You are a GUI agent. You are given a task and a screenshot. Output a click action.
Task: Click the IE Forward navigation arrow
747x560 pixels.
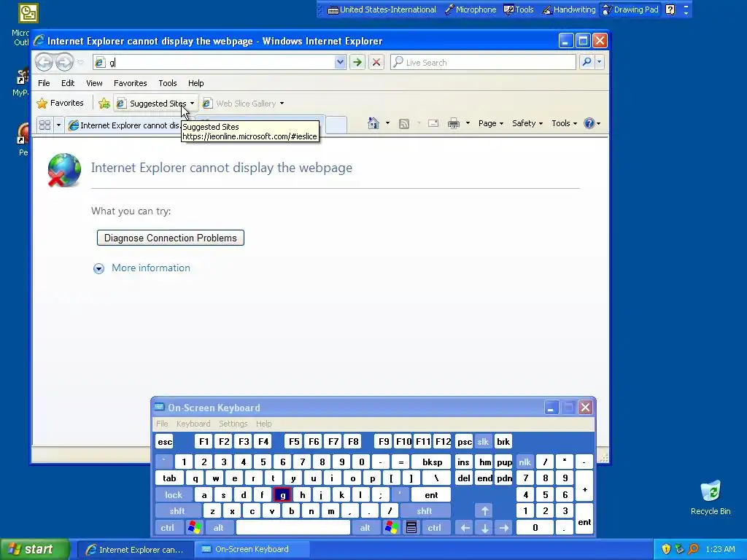pyautogui.click(x=65, y=62)
